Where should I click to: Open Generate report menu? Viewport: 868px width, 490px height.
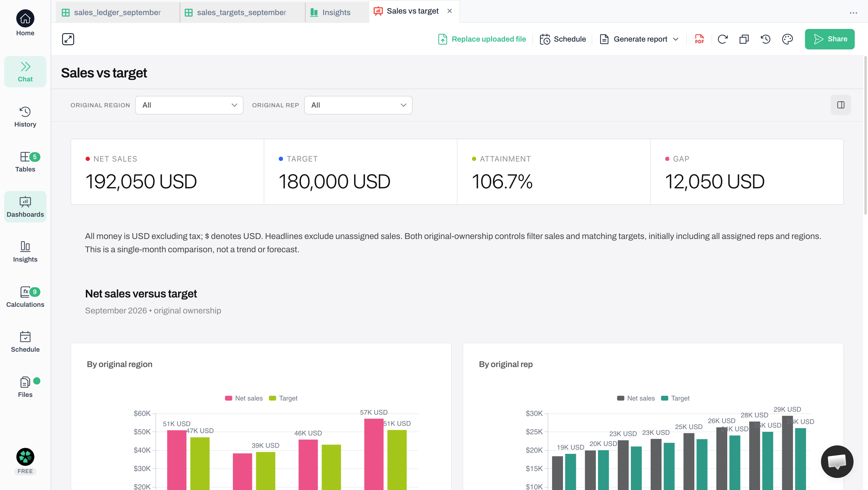(639, 39)
